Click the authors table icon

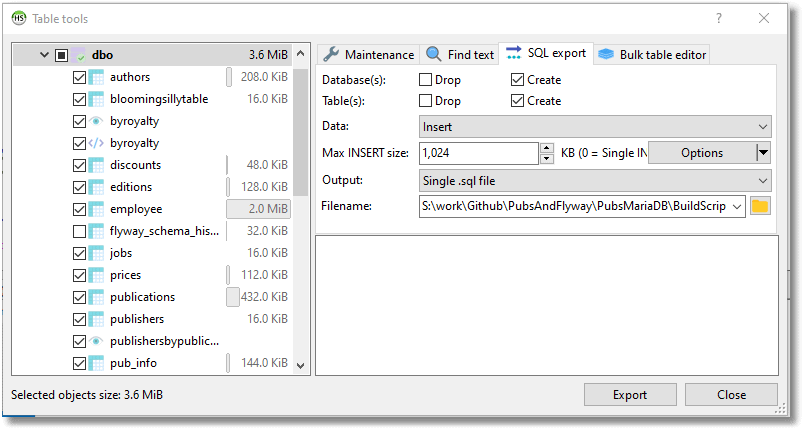(97, 77)
